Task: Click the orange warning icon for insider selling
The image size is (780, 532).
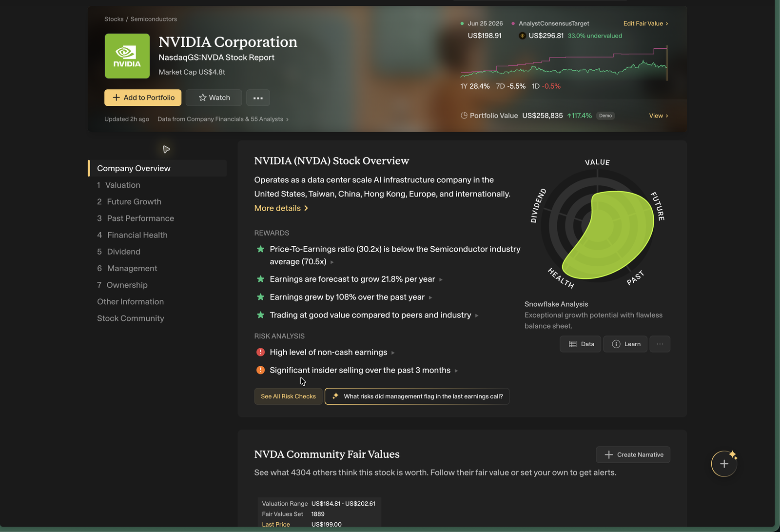Action: click(260, 370)
